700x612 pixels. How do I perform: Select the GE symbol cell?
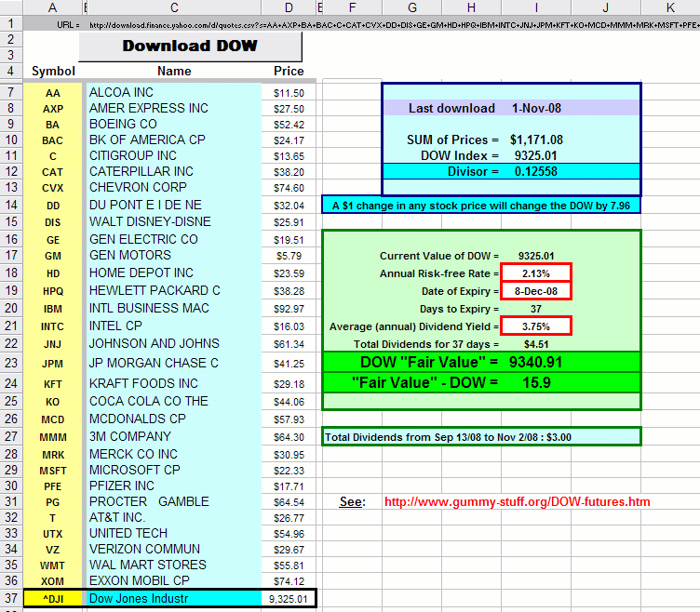[x=53, y=240]
